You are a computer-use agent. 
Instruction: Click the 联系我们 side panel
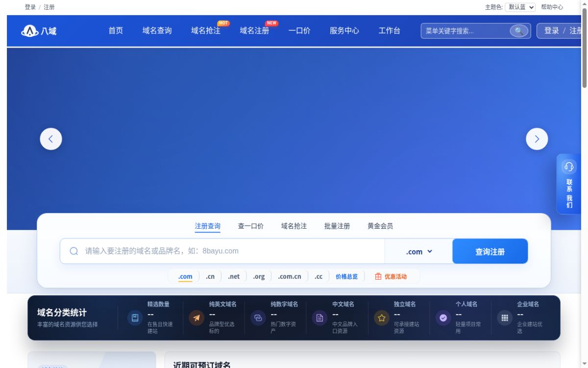coord(569,184)
